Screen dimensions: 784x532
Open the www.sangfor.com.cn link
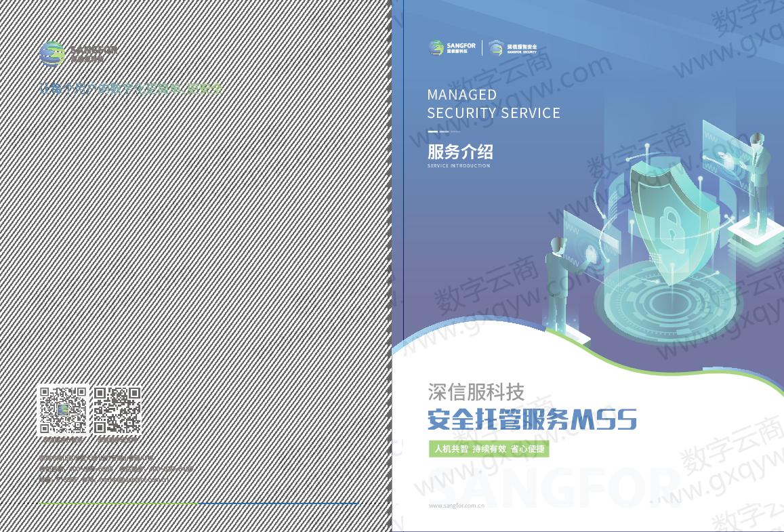pos(457,506)
